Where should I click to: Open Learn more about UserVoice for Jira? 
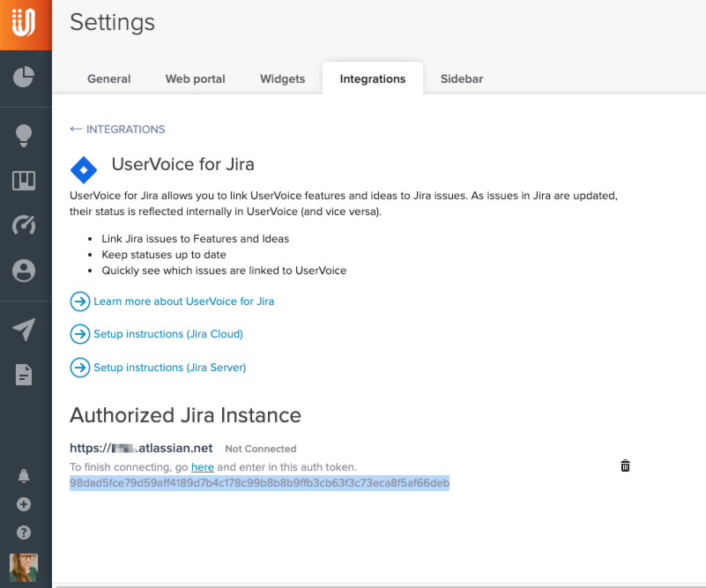[x=183, y=301]
